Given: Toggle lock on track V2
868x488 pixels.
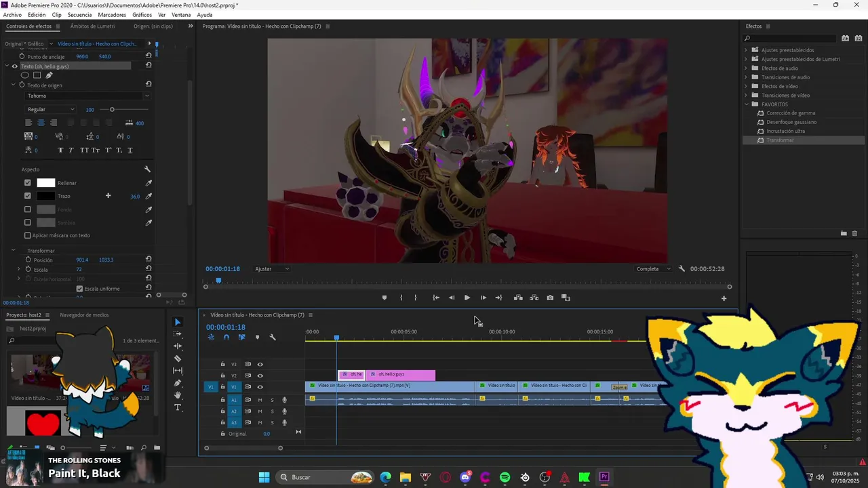Looking at the screenshot, I should [x=222, y=375].
